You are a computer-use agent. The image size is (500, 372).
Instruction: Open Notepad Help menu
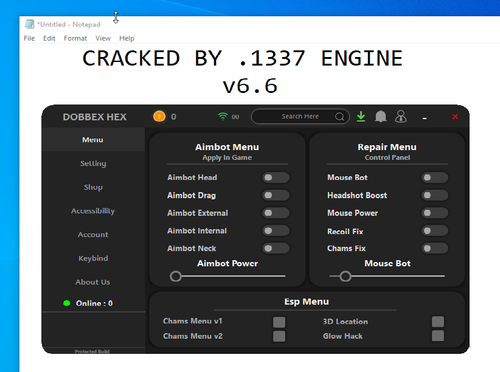click(x=127, y=38)
